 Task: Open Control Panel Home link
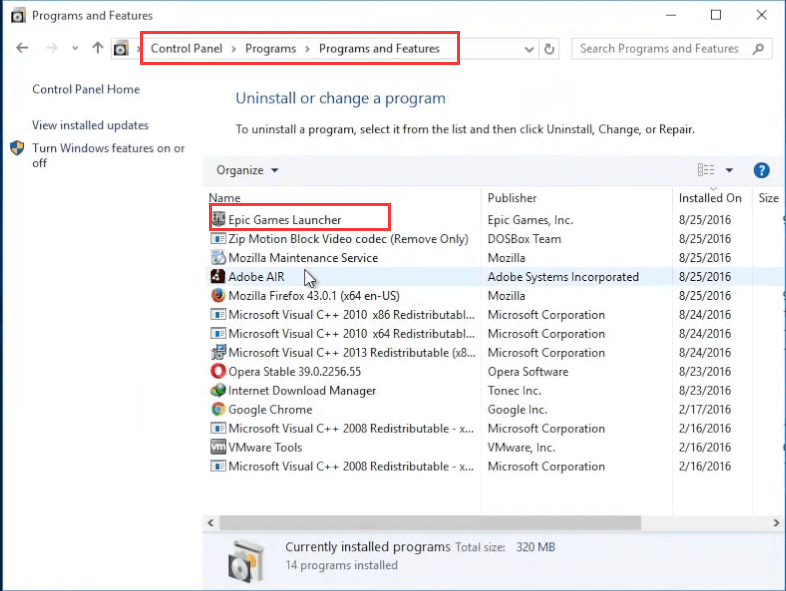pyautogui.click(x=86, y=90)
